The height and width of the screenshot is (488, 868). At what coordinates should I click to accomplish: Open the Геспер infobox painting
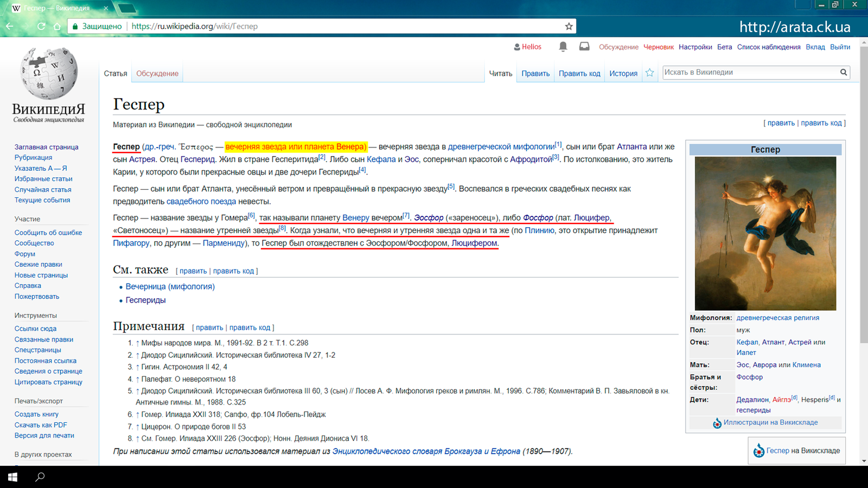pos(765,233)
